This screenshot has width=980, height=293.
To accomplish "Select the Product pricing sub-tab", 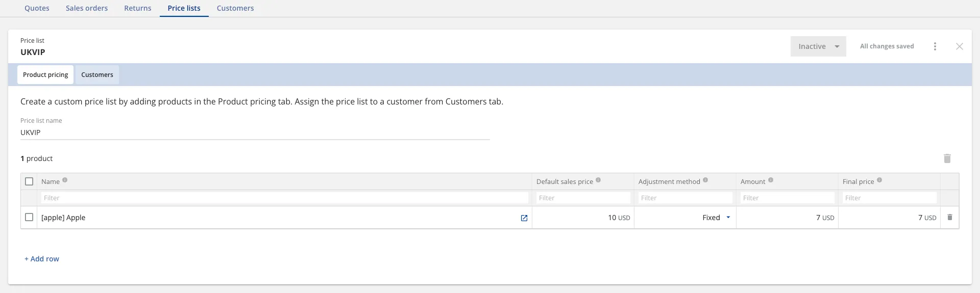I will (45, 74).
